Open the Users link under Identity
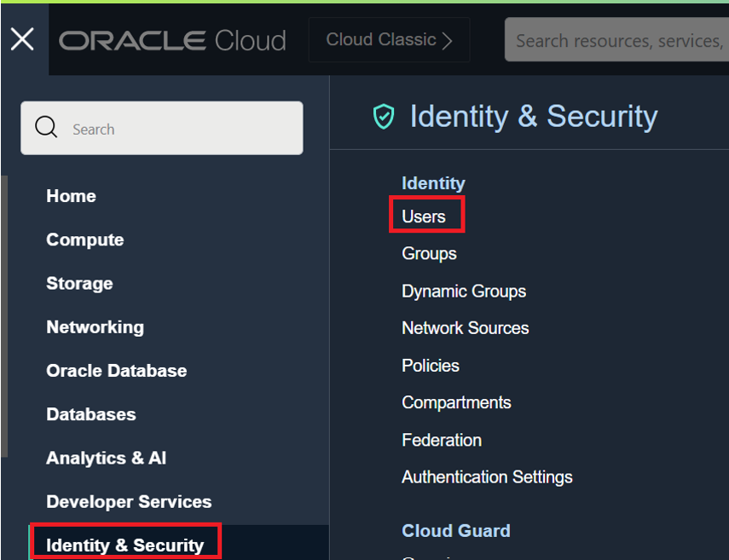Screen dimensions: 729x560 pos(424,216)
